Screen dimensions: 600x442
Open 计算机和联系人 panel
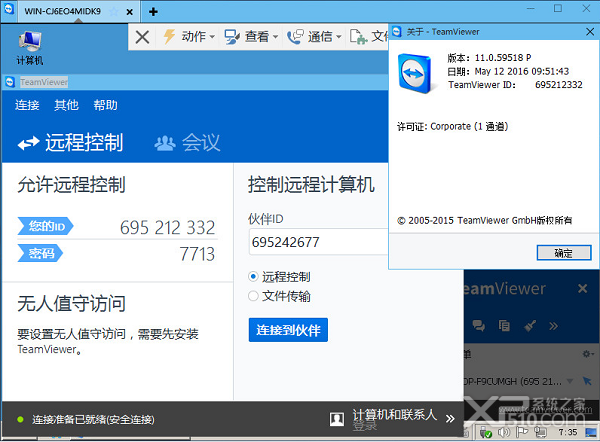(x=395, y=415)
